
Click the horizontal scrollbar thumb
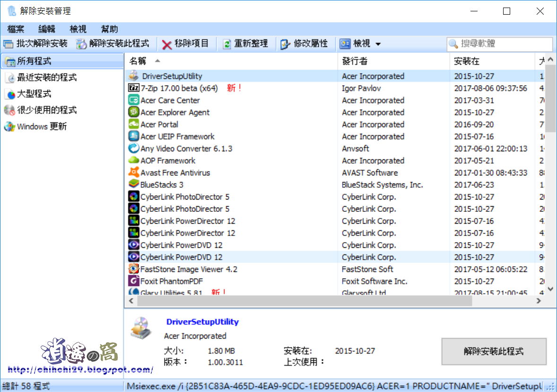pos(305,301)
